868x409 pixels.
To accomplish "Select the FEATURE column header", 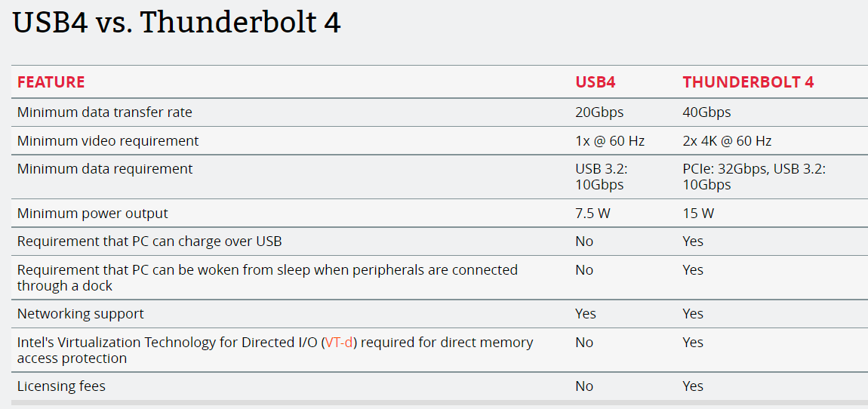I will pyautogui.click(x=51, y=82).
